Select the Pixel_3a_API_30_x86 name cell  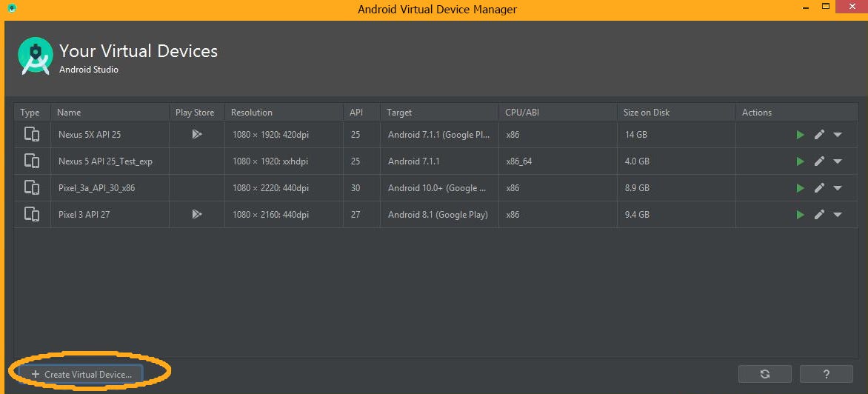tap(110, 187)
